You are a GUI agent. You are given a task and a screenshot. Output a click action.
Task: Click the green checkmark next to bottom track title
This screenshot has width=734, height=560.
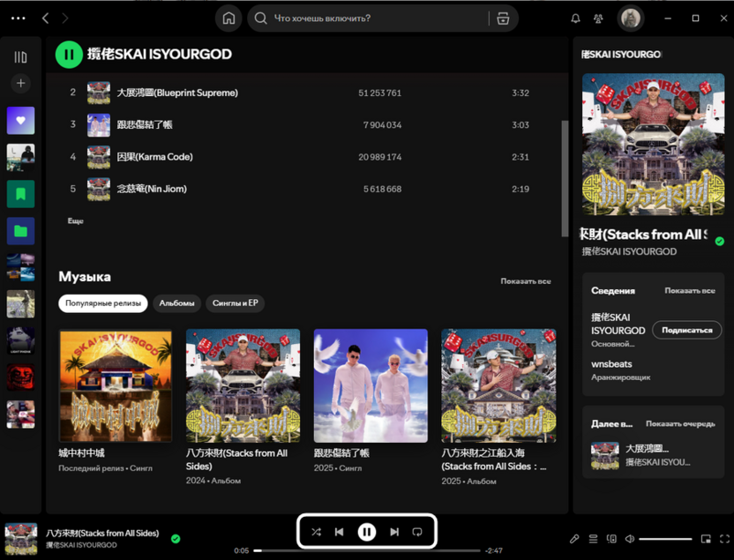(176, 539)
